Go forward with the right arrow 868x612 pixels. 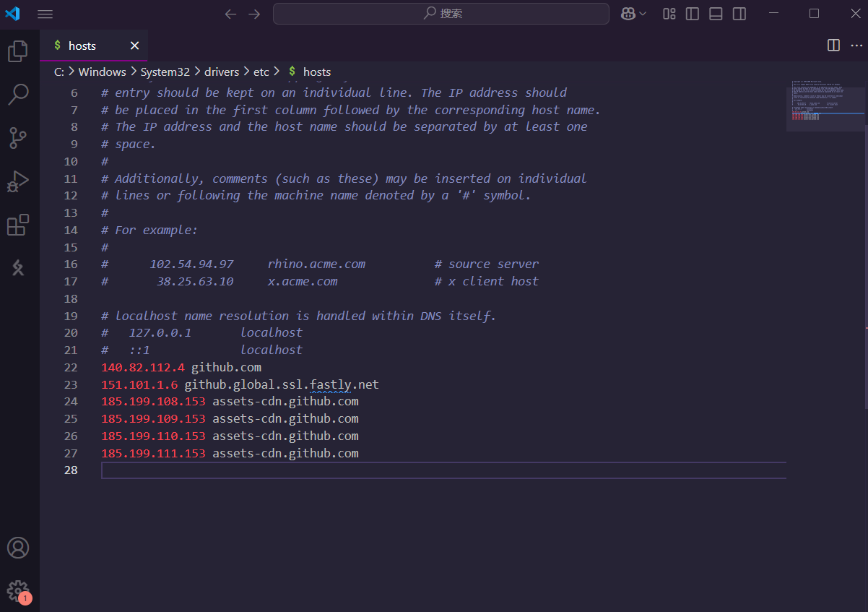point(254,14)
